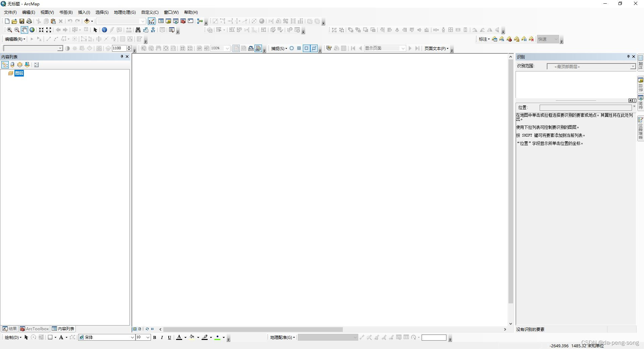Click the Save icon on the Standard toolbar
Viewport: 644px width, 349px height.
point(21,21)
